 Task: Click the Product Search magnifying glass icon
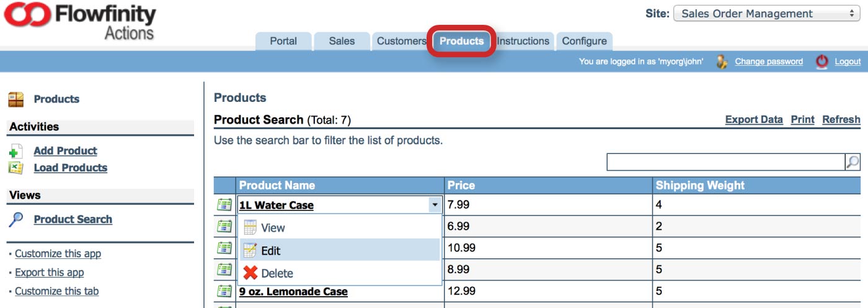(x=16, y=219)
